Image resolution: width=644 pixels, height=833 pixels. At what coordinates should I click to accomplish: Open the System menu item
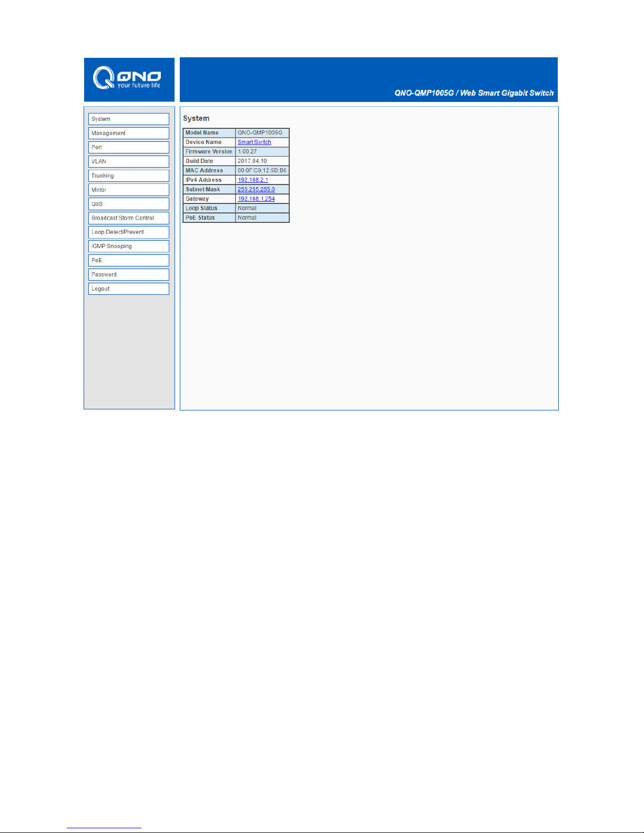click(128, 119)
